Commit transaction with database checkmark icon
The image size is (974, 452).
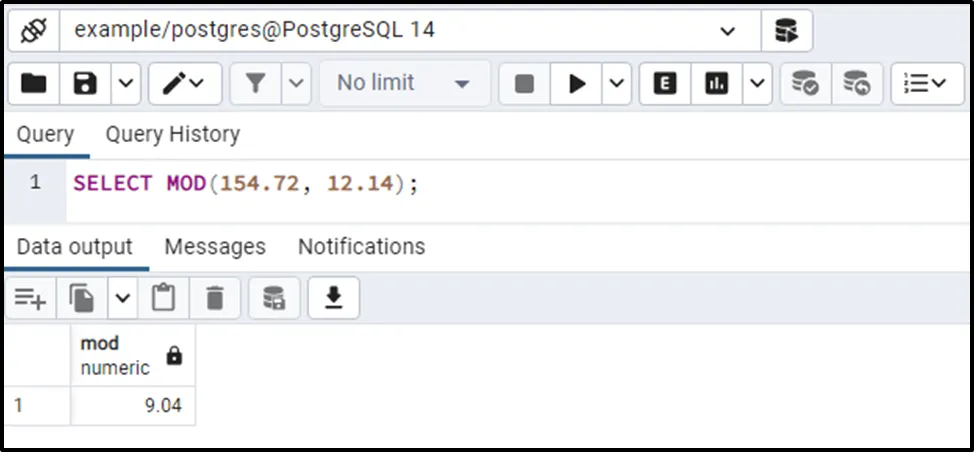[x=806, y=83]
